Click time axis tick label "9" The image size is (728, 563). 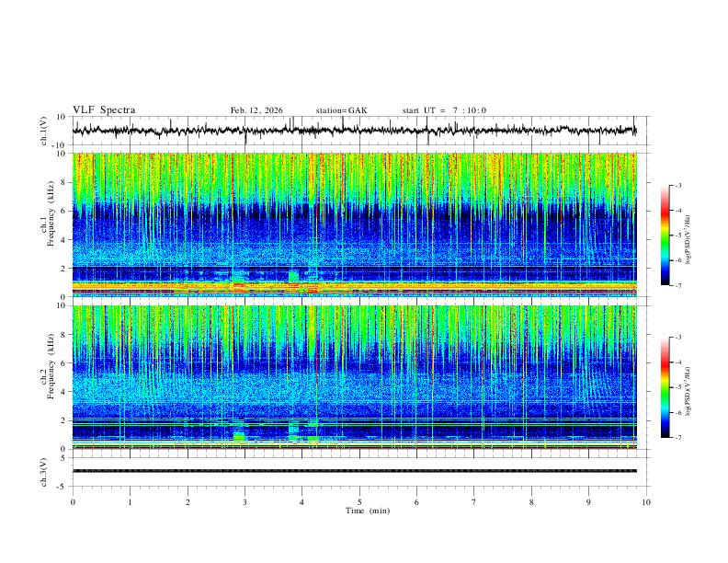[588, 502]
